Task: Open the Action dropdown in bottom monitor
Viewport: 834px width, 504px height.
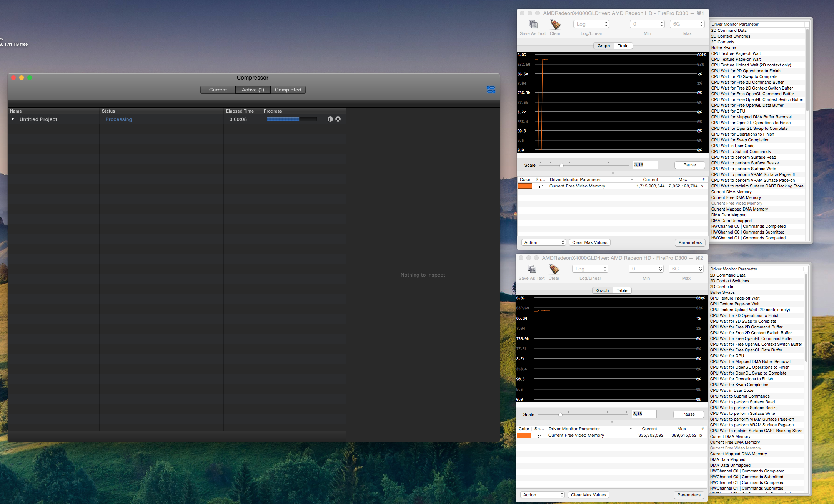Action: pyautogui.click(x=543, y=495)
